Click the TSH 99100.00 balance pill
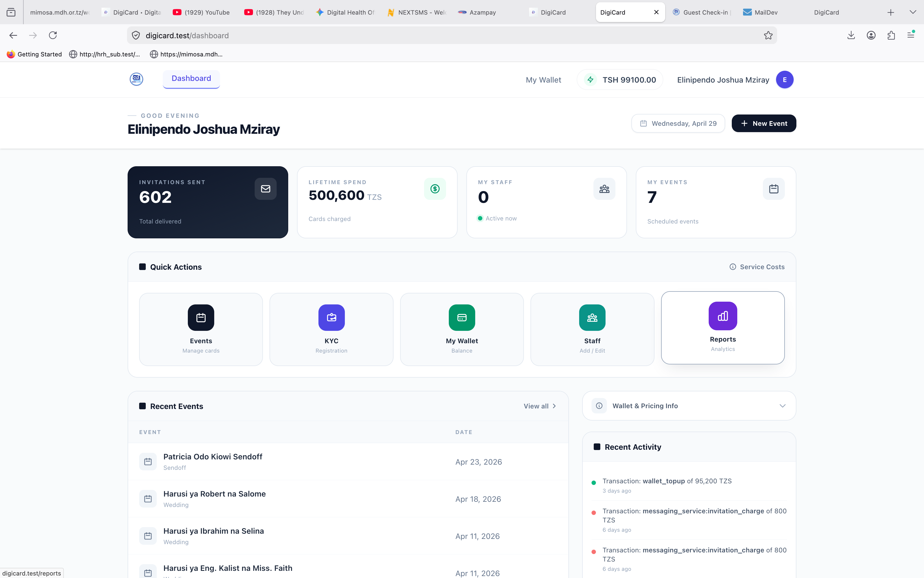Image resolution: width=924 pixels, height=578 pixels. [x=620, y=80]
